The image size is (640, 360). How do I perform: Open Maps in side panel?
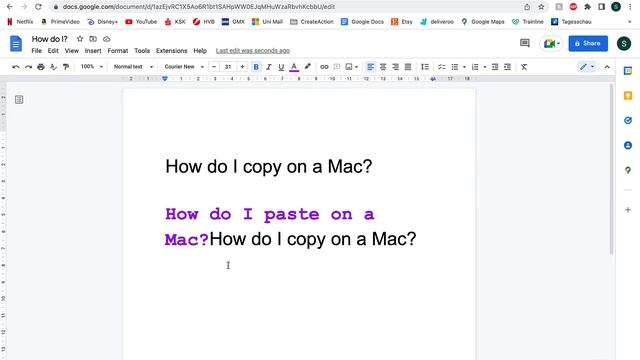pos(628,170)
